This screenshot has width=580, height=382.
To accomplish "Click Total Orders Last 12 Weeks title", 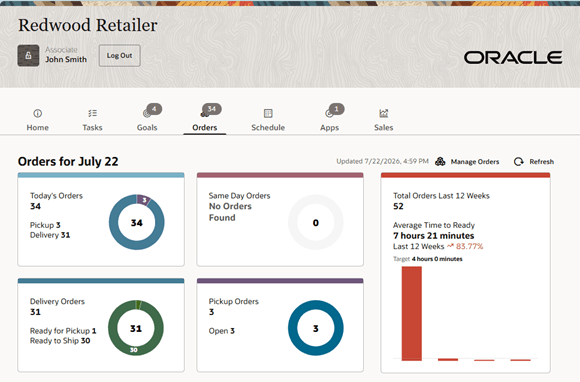I will (441, 196).
